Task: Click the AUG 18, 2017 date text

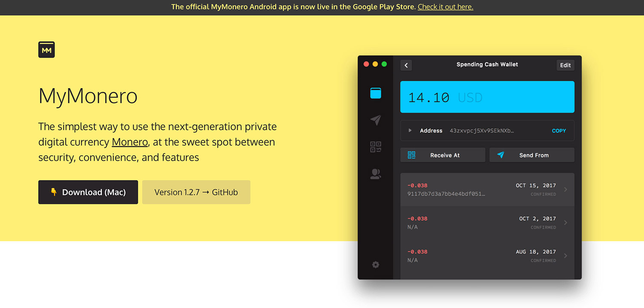Action: point(536,252)
